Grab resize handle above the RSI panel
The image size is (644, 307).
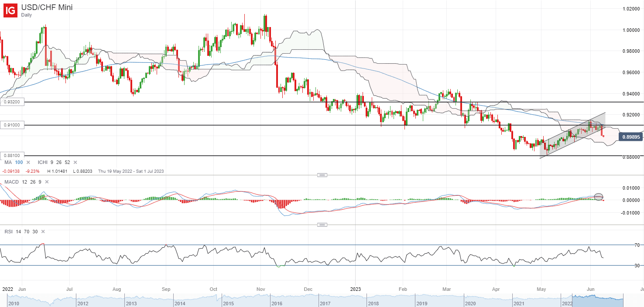coord(322,225)
